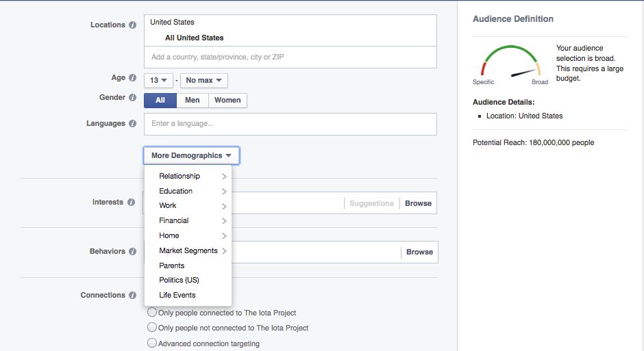Choose Men gender option

[193, 101]
